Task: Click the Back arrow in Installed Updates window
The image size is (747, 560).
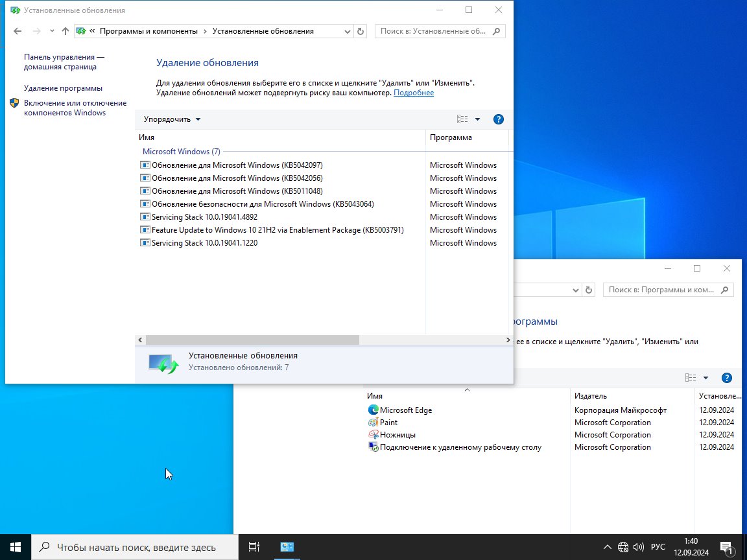Action: pyautogui.click(x=18, y=31)
